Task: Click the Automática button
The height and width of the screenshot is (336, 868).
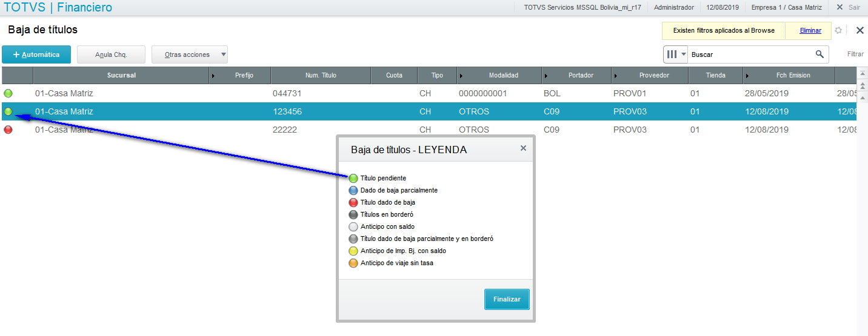Action: [36, 54]
